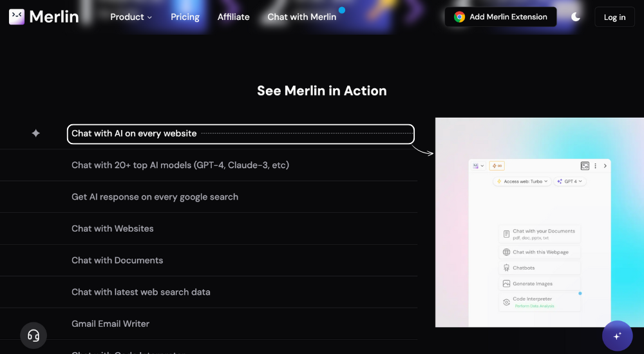Open GPT 4 model dropdown in preview
644x354 pixels.
570,181
